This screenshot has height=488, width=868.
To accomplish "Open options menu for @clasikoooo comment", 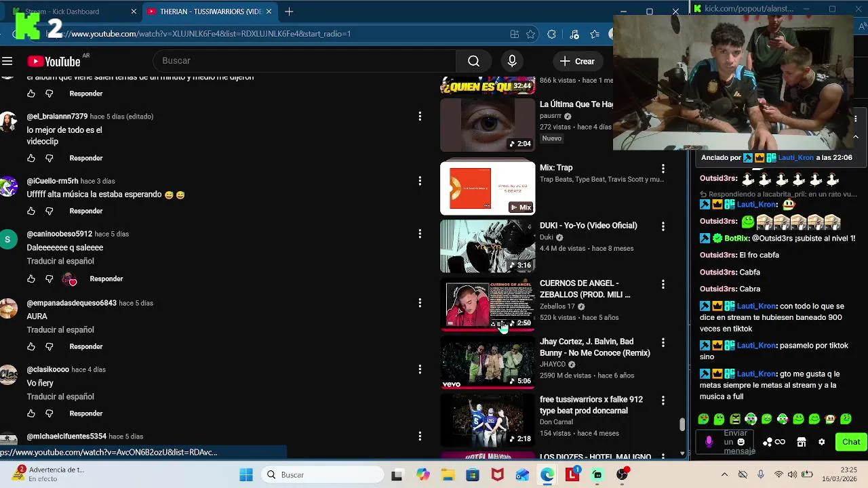I will coord(420,369).
